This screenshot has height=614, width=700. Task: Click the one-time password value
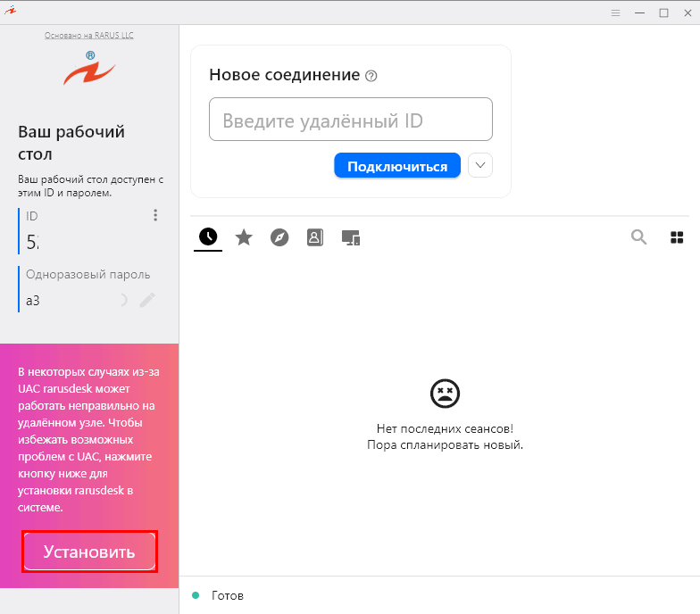[33, 301]
